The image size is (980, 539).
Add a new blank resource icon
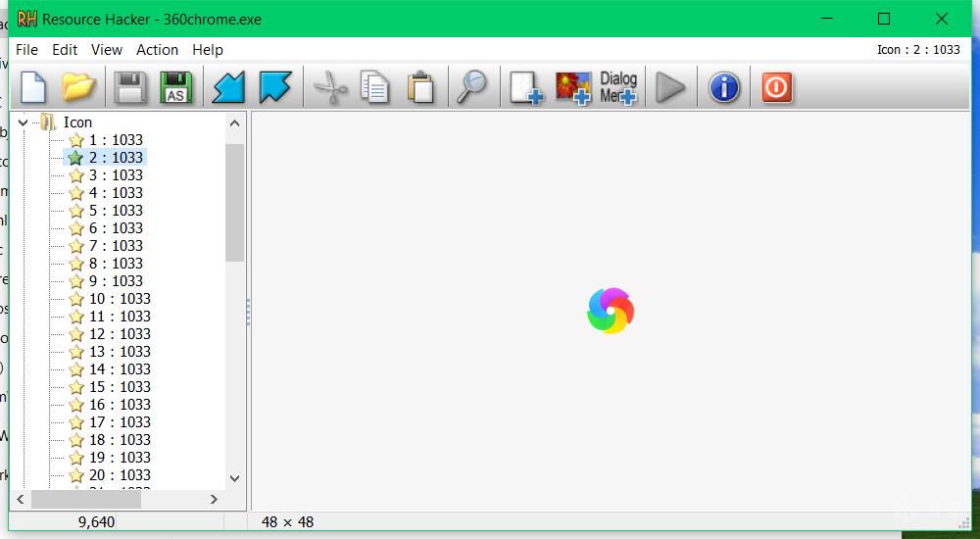tap(525, 87)
